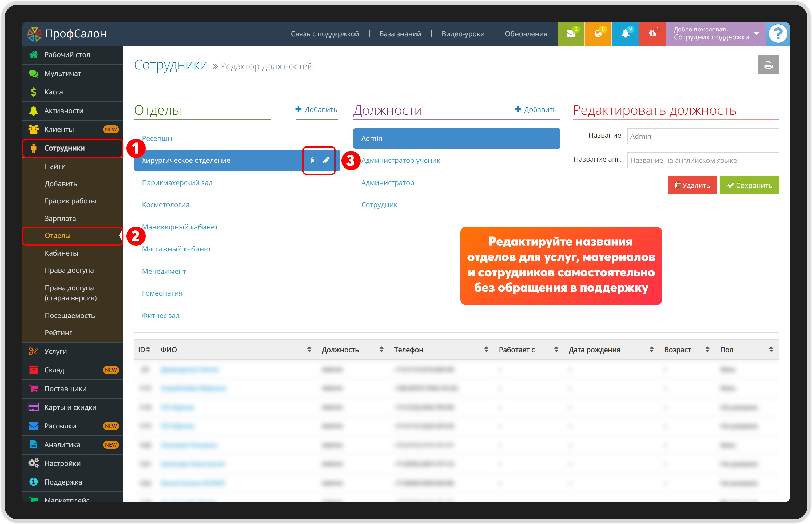Click the Сотрудники person icon in sidebar

33,148
